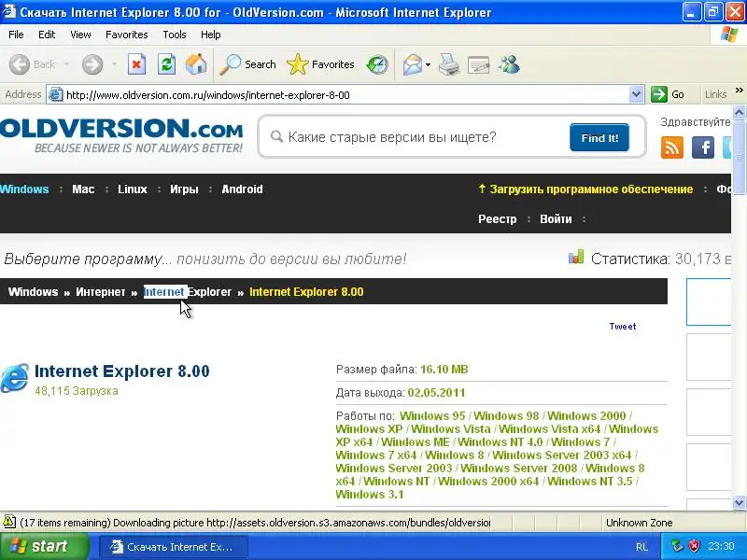Click the page scrollbar down arrow

click(739, 502)
